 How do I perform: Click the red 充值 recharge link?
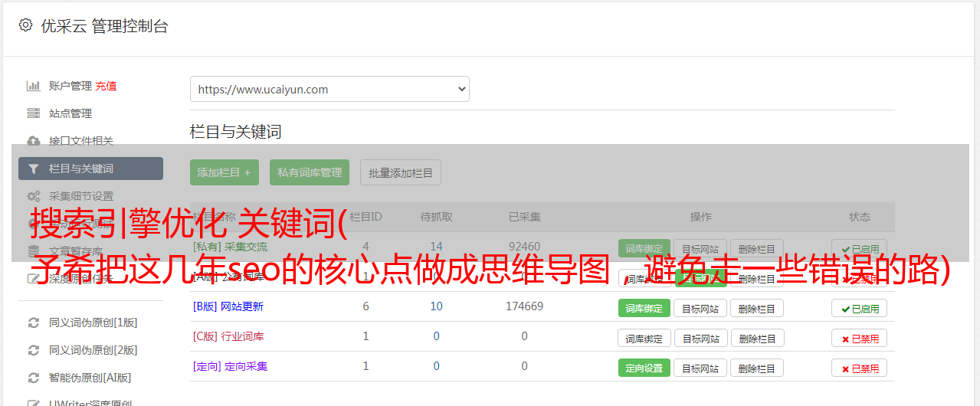tap(107, 86)
